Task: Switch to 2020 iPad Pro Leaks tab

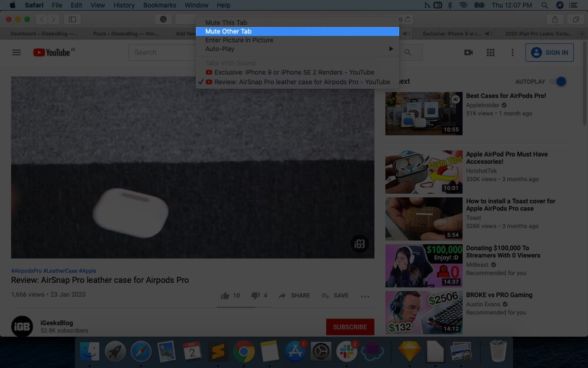Action: pyautogui.click(x=539, y=34)
